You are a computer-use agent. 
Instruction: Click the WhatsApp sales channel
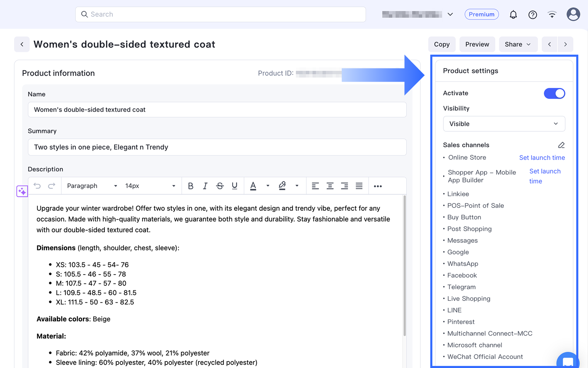point(463,264)
